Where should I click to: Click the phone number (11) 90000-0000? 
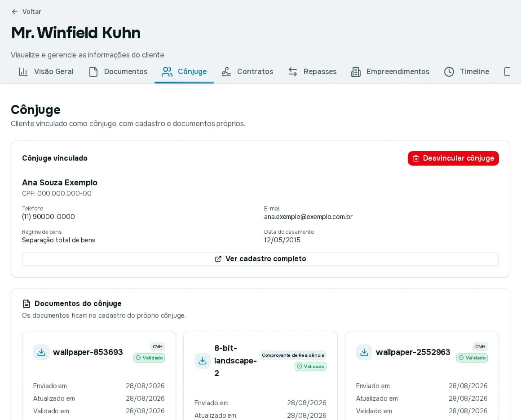pos(49,217)
